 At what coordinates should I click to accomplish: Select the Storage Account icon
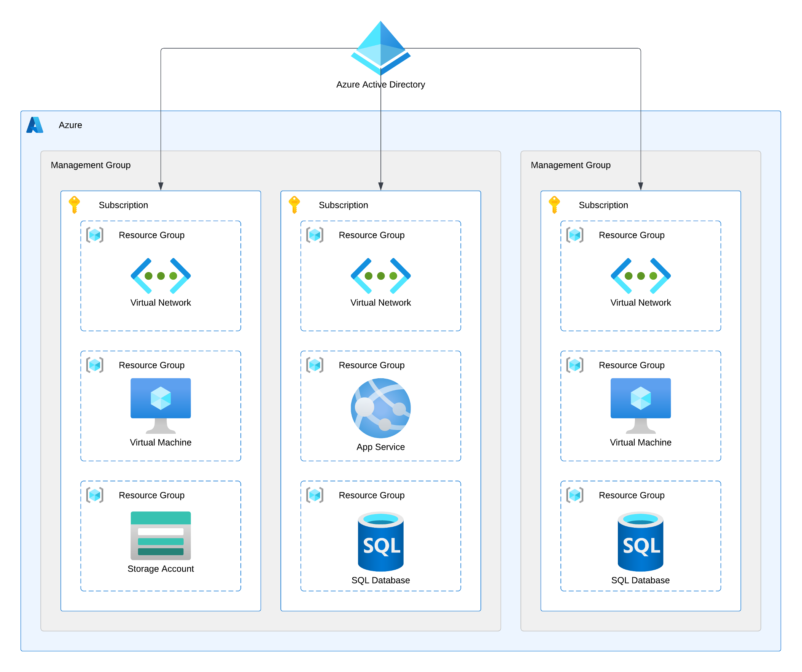[161, 536]
